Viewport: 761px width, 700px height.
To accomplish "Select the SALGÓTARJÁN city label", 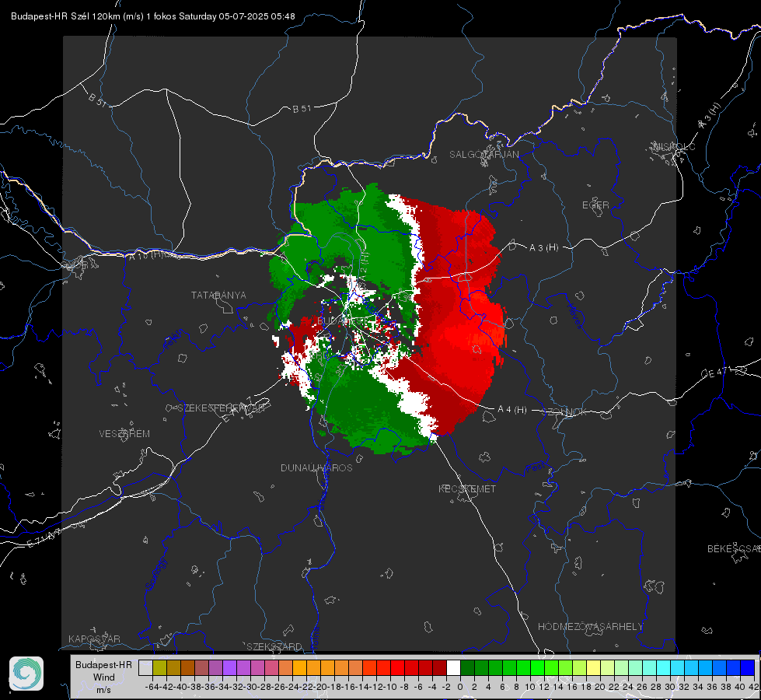I will click(483, 155).
